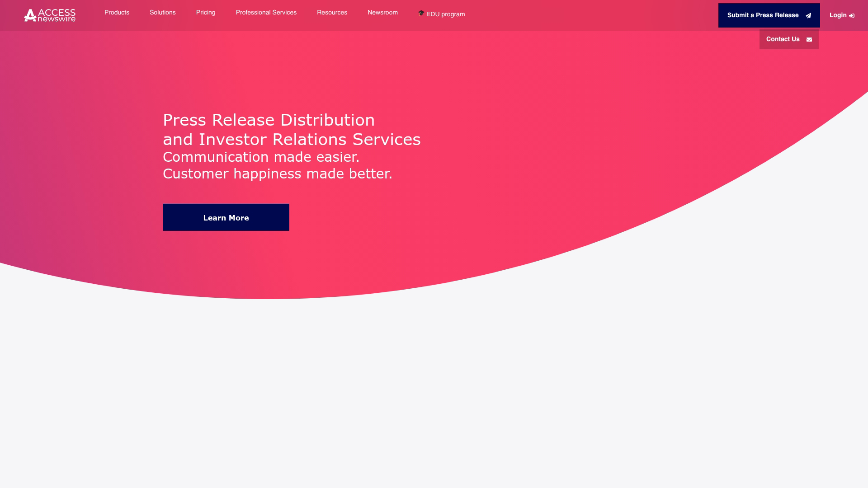Image resolution: width=868 pixels, height=488 pixels.
Task: Click the 'Customer happiness made better' line
Action: [277, 174]
